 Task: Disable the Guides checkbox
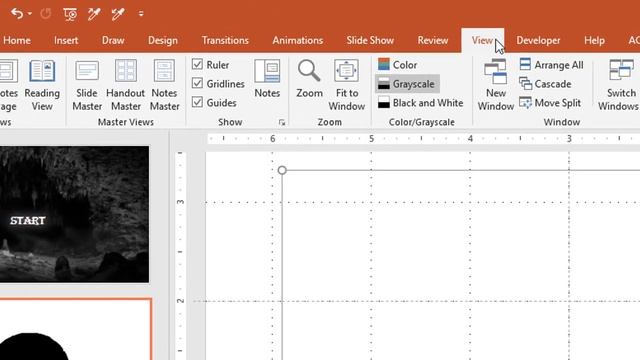197,102
